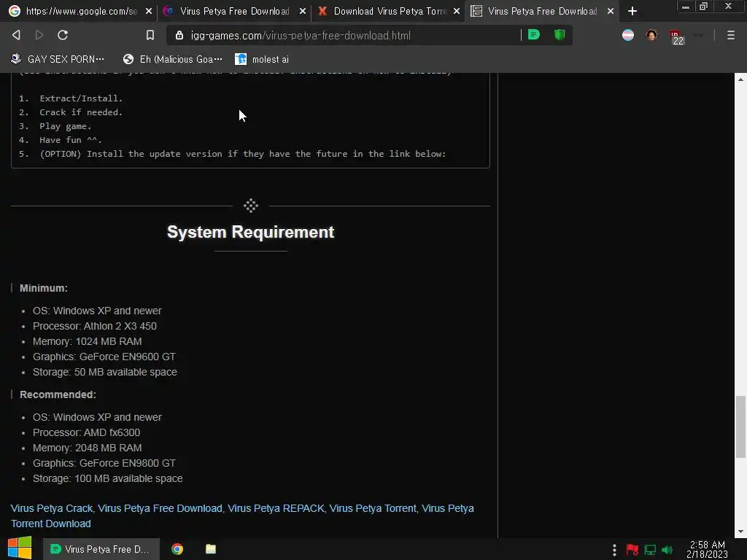Open the volume speaker tray icon
747x560 pixels.
[x=667, y=550]
